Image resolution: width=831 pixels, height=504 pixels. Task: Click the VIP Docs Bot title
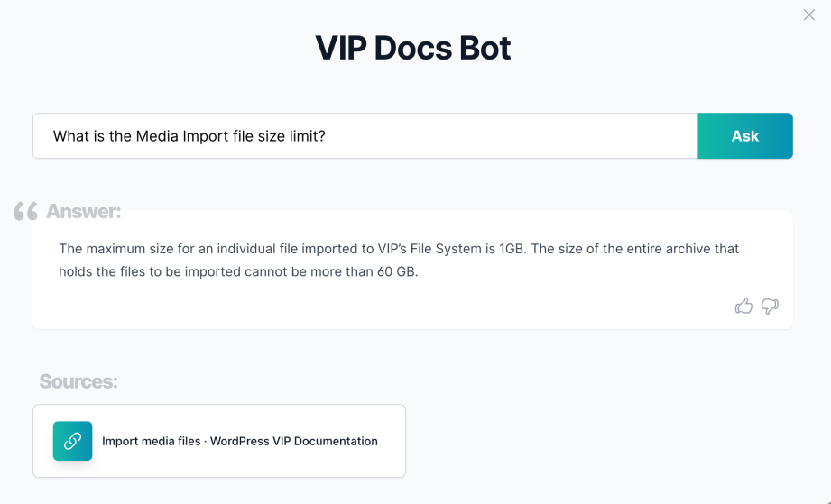(x=413, y=48)
